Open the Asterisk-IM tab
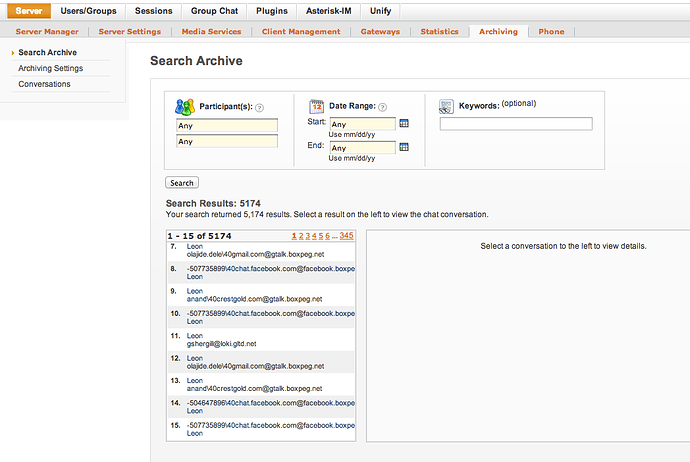The image size is (690, 462). (x=329, y=11)
